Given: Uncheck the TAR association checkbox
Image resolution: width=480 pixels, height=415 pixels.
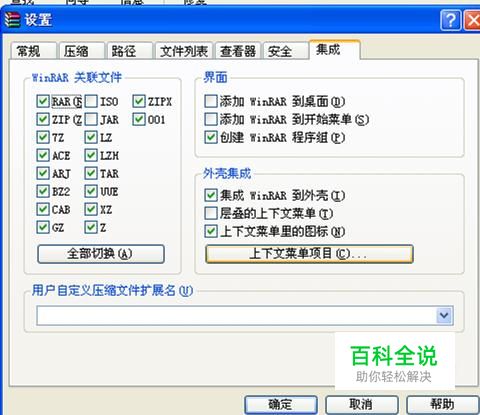Looking at the screenshot, I should (91, 173).
